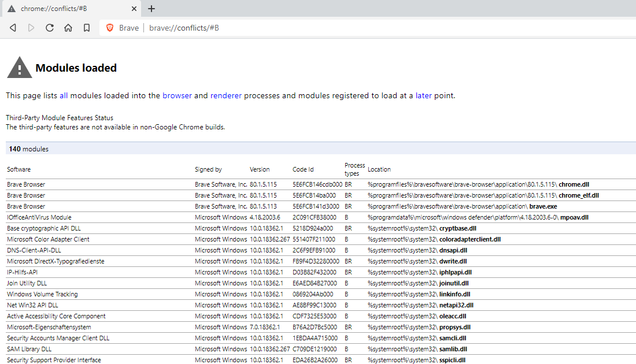
Task: Click the "browser" processes link
Action: click(177, 95)
